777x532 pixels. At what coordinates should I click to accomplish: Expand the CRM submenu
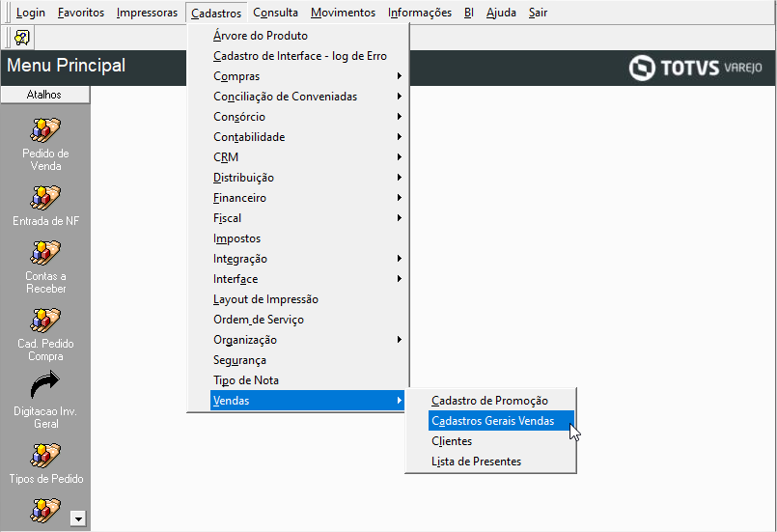point(307,157)
